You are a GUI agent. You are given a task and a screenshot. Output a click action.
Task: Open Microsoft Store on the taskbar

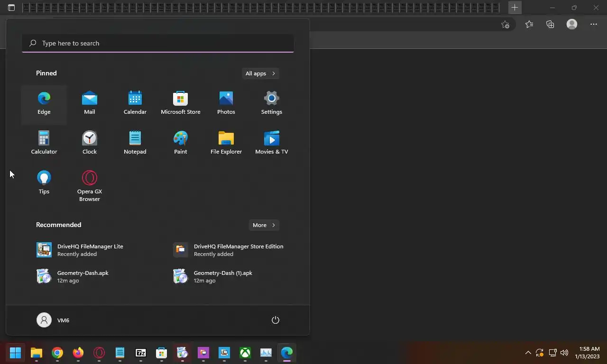162,353
